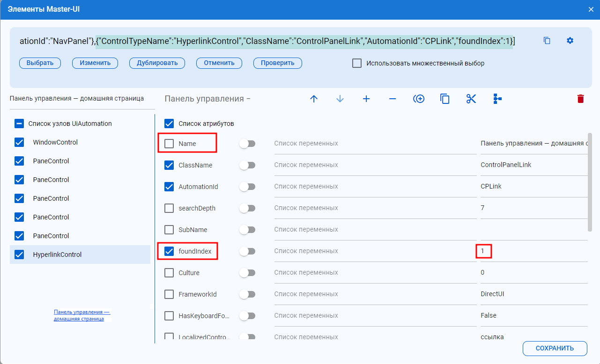Click the move down arrow icon

pos(340,99)
